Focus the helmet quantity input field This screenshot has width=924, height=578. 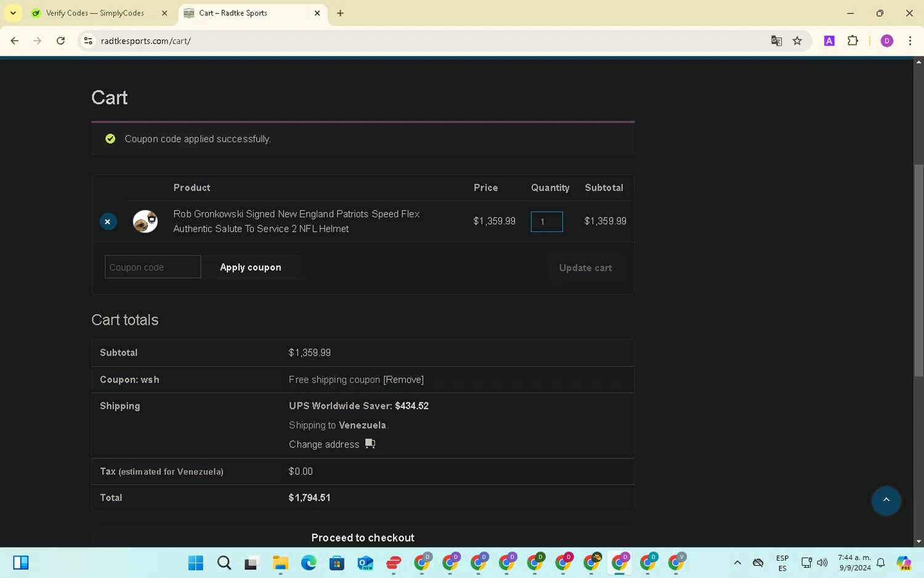point(546,222)
